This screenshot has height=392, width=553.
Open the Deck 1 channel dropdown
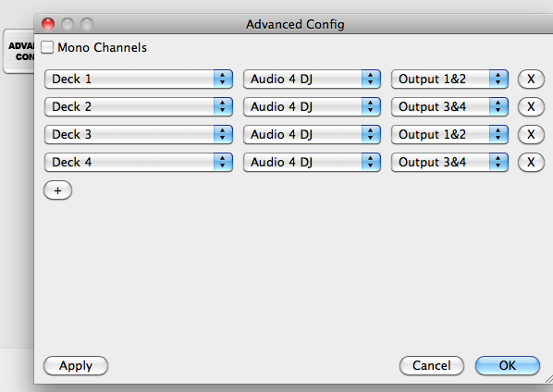click(x=139, y=79)
